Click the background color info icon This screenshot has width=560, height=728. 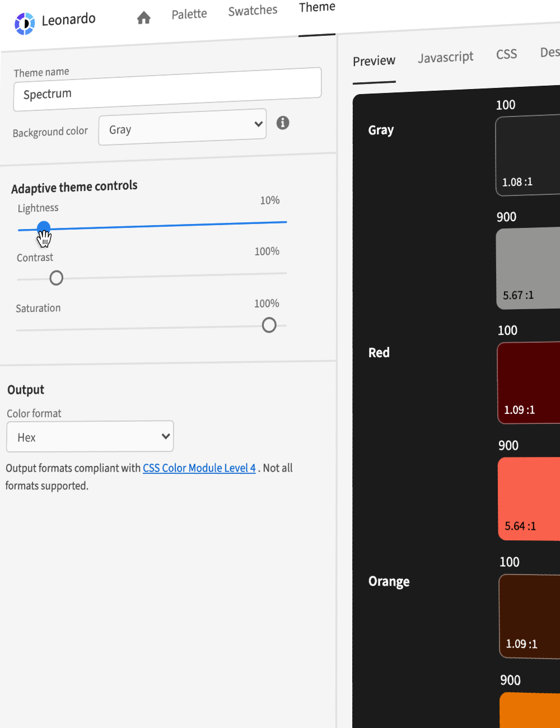tap(283, 123)
